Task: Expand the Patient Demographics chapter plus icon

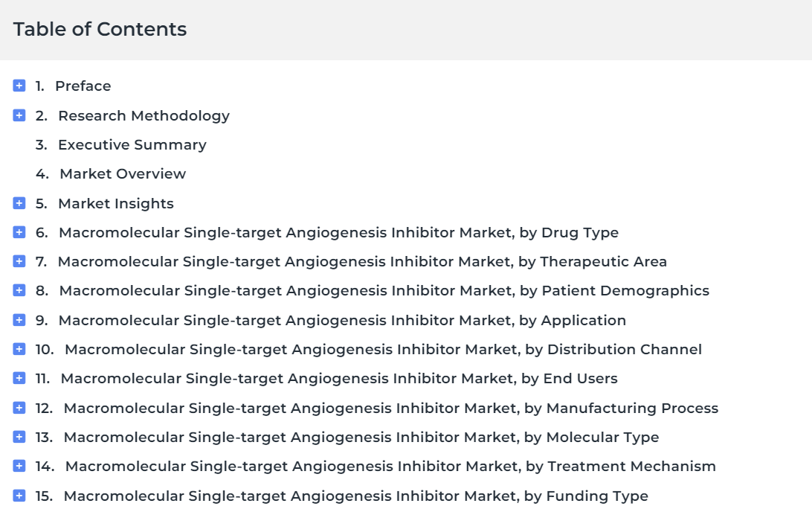Action: tap(19, 290)
